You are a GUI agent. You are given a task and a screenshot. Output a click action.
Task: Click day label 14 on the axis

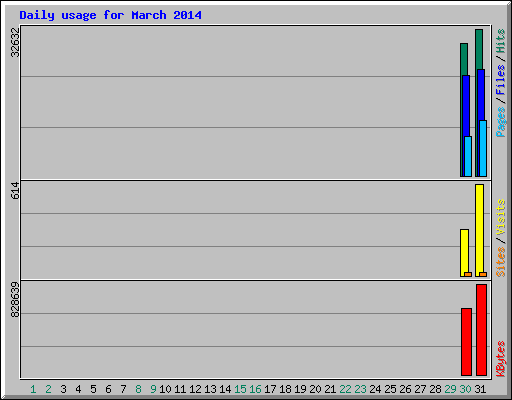(x=225, y=389)
